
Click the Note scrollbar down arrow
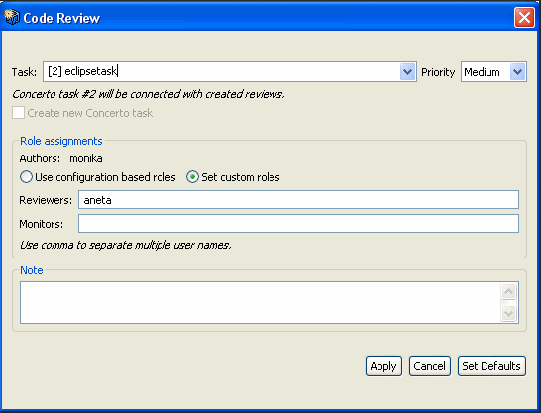pyautogui.click(x=508, y=313)
